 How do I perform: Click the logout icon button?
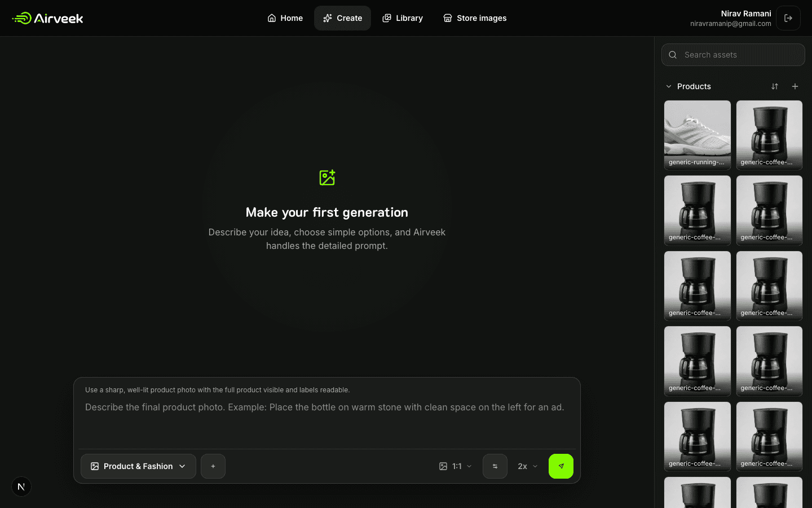pyautogui.click(x=788, y=18)
